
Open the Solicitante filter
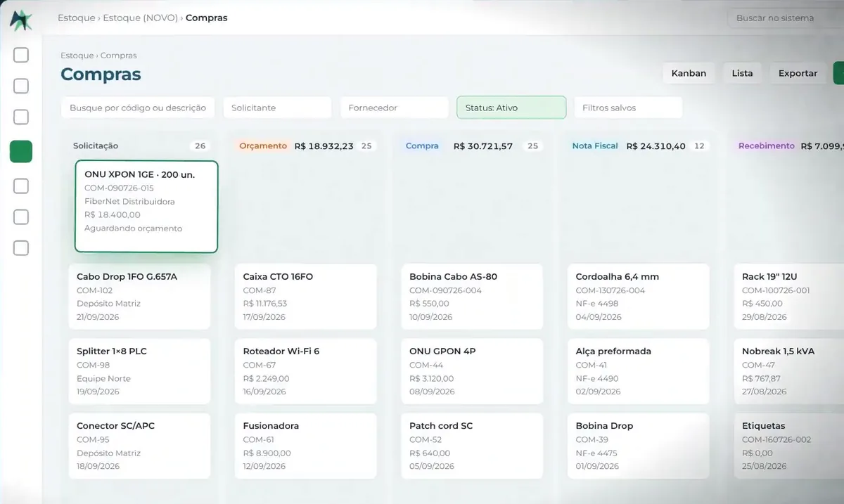(277, 108)
